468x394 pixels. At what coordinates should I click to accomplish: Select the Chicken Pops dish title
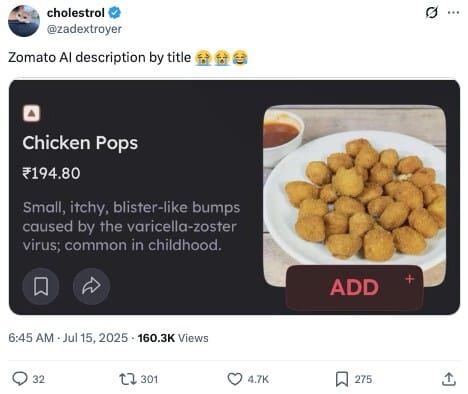pos(80,143)
